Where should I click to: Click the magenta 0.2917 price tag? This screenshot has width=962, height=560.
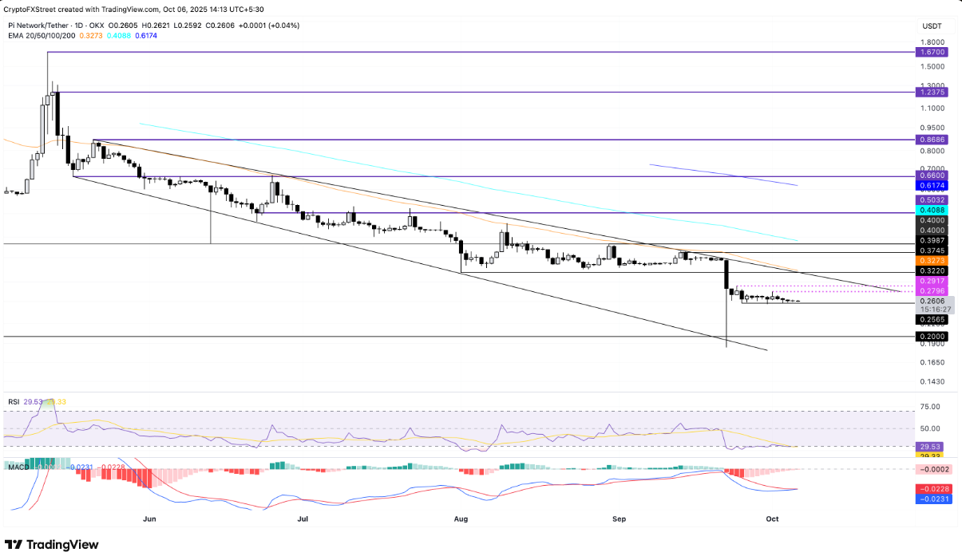click(932, 282)
